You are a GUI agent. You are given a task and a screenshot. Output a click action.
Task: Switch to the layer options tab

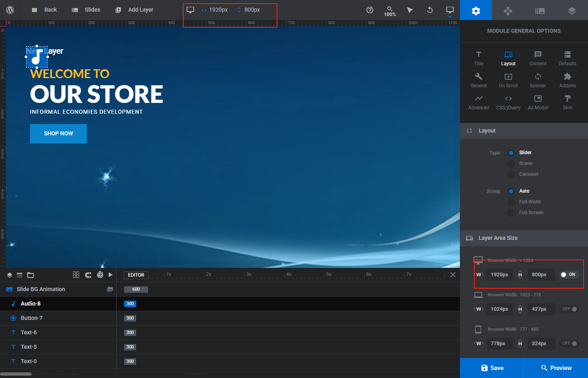point(572,10)
